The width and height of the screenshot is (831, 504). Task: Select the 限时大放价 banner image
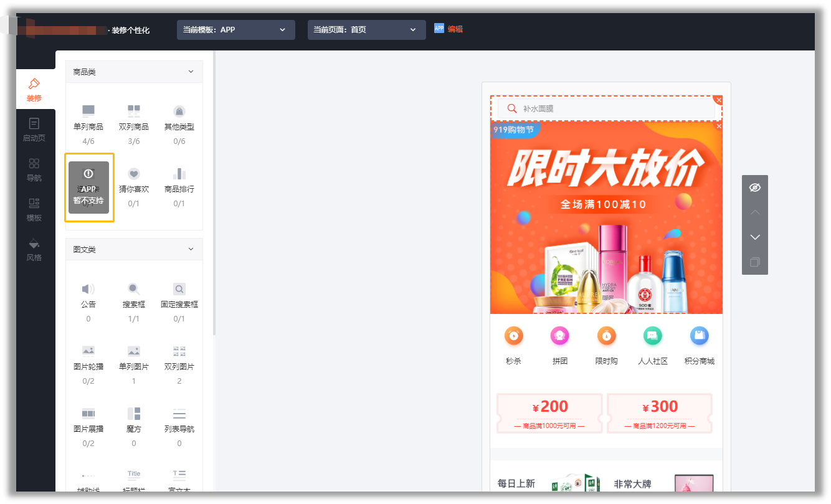tap(606, 217)
